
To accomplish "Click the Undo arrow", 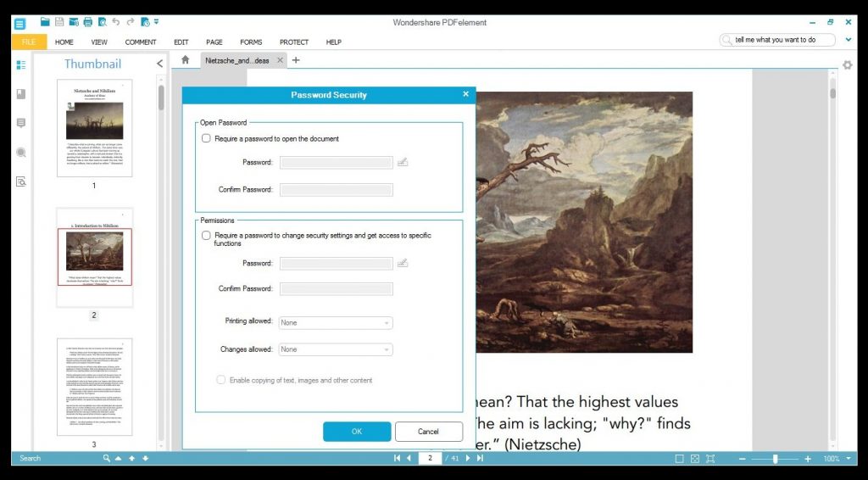I will pyautogui.click(x=115, y=21).
